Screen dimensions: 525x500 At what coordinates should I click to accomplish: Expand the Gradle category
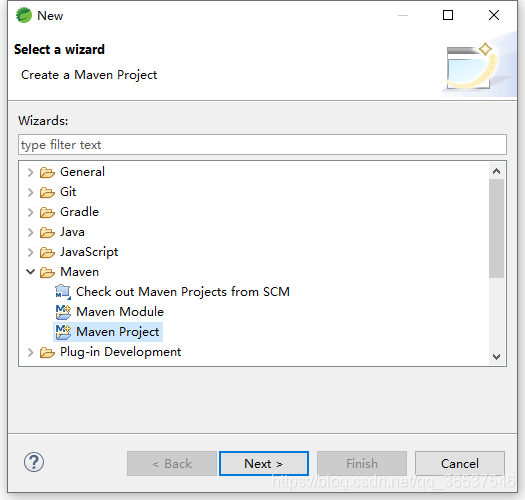coord(30,212)
